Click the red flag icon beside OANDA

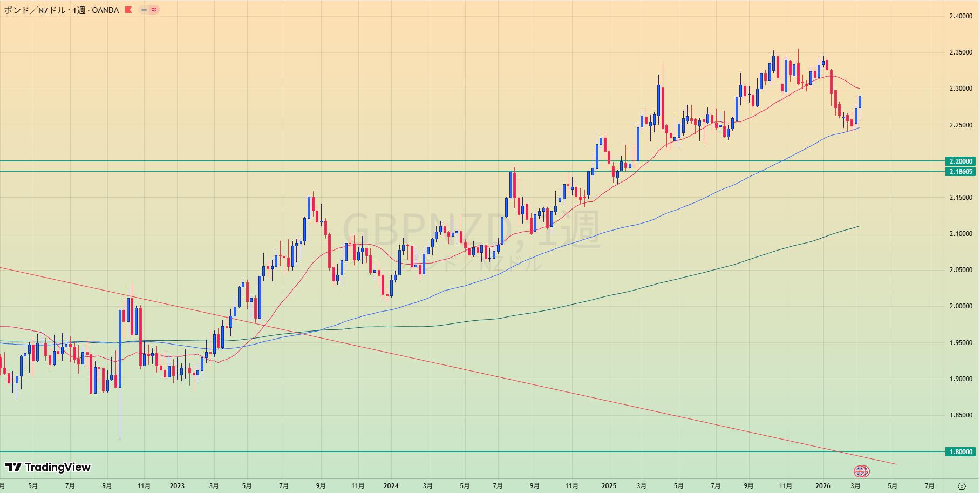click(128, 10)
